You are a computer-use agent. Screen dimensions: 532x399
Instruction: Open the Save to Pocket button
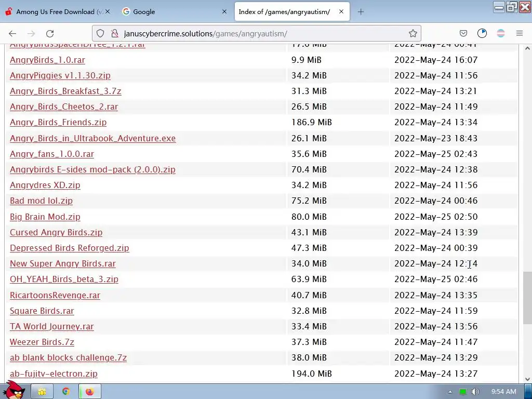point(463,33)
